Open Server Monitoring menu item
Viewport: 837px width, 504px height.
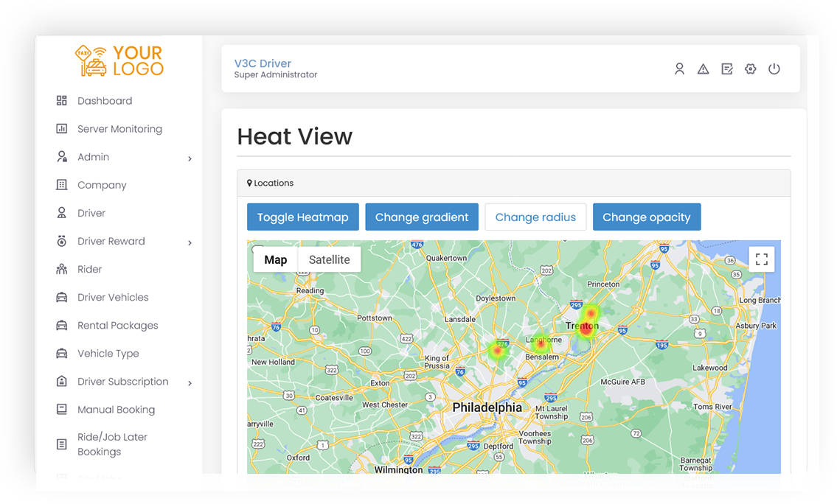pos(119,129)
